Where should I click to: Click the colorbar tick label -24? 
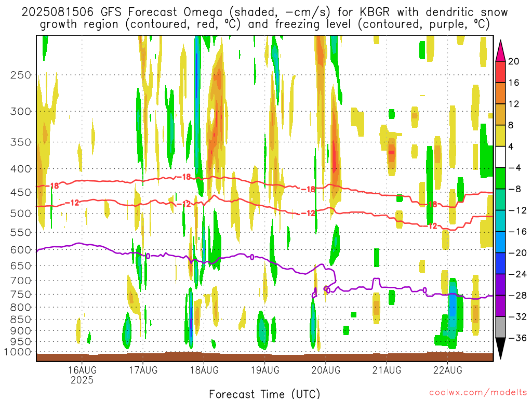click(x=517, y=274)
